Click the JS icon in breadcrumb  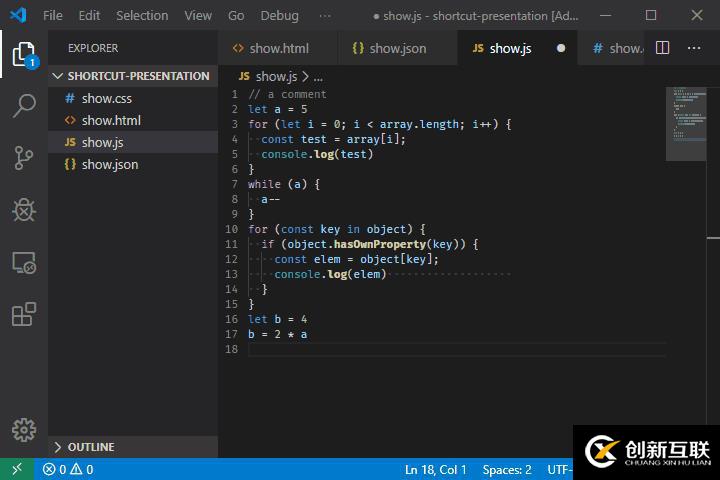244,76
